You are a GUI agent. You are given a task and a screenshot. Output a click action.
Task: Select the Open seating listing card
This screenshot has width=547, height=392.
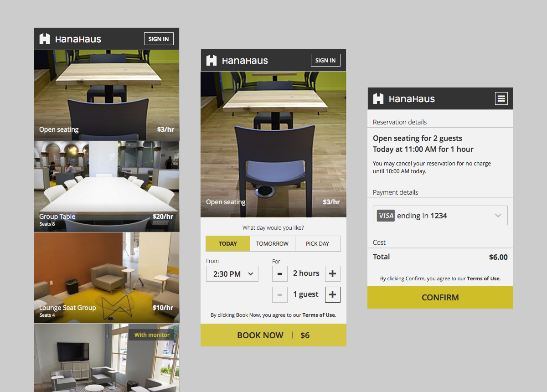tap(107, 95)
